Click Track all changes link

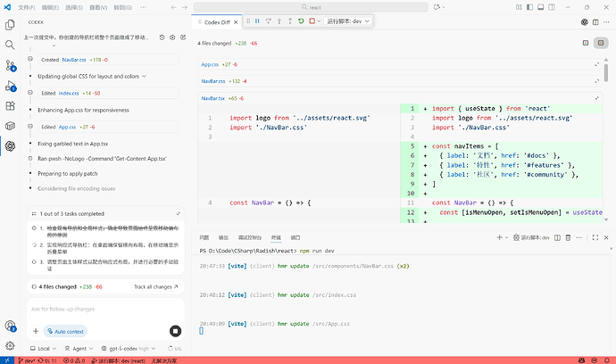click(155, 286)
